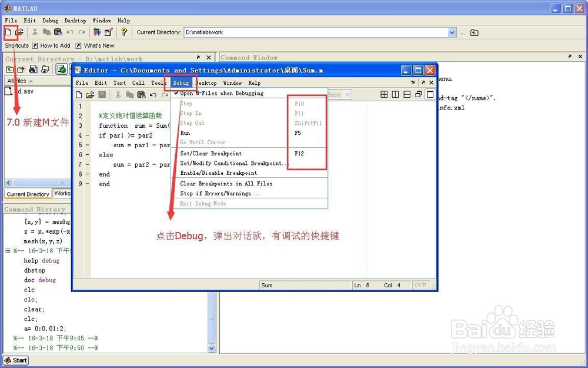Undock the Command Window panel
The width and height of the screenshot is (588, 368).
point(570,57)
